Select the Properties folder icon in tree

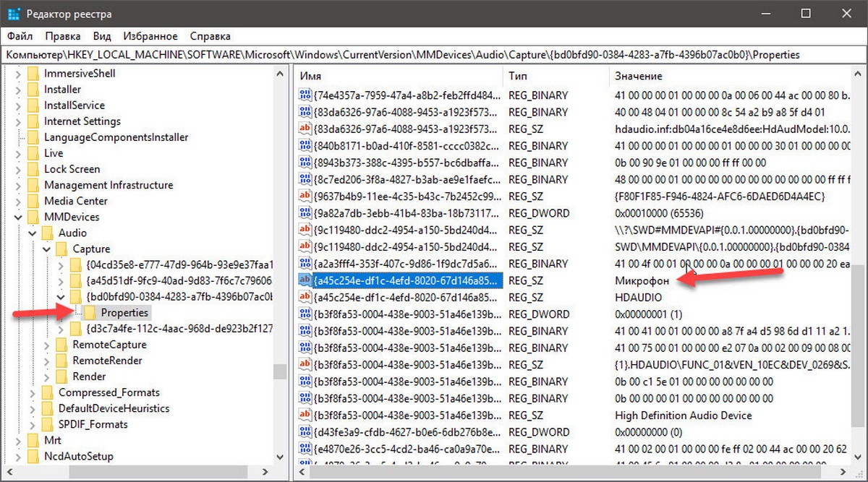click(x=90, y=313)
